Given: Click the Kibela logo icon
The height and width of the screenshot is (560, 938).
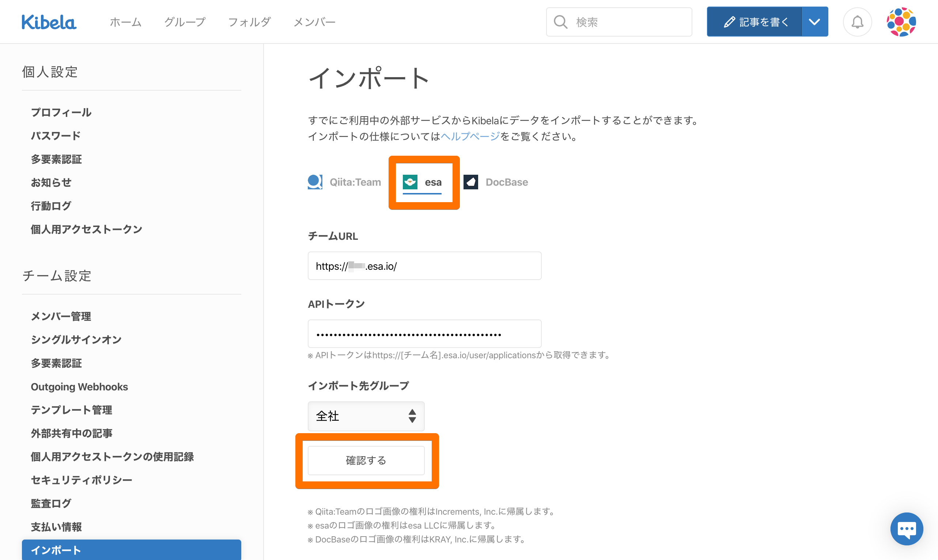Looking at the screenshot, I should [49, 22].
